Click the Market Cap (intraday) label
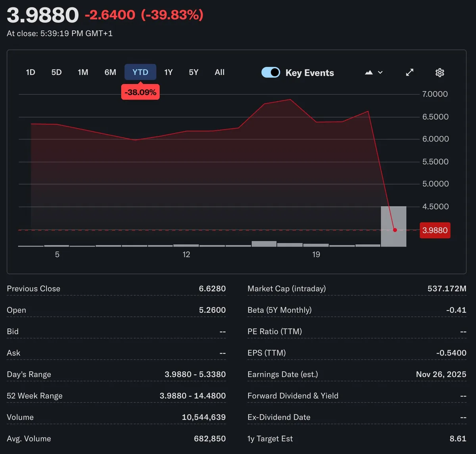Viewport: 476px width, 454px height. (286, 289)
